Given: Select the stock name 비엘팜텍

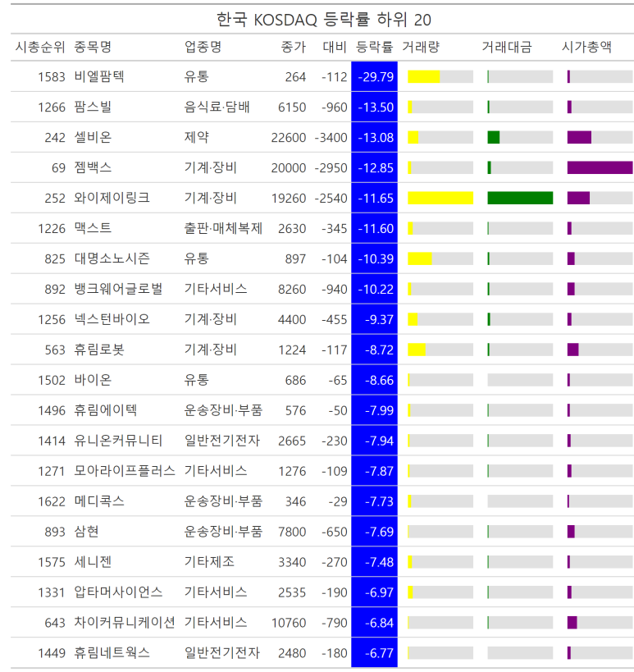Looking at the screenshot, I should click(x=99, y=76).
